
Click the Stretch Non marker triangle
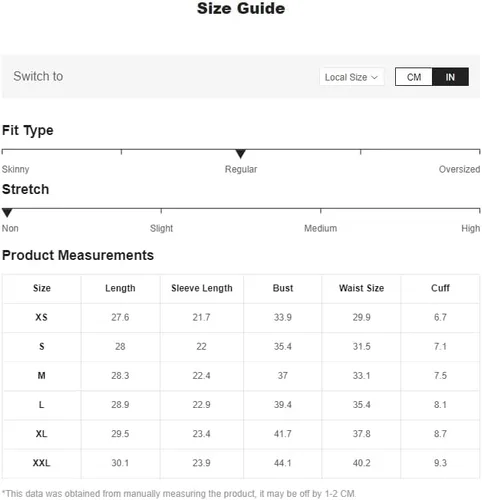point(7,213)
